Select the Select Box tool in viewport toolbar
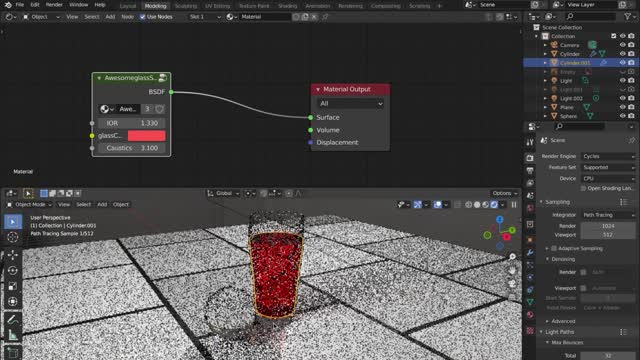 tap(13, 222)
